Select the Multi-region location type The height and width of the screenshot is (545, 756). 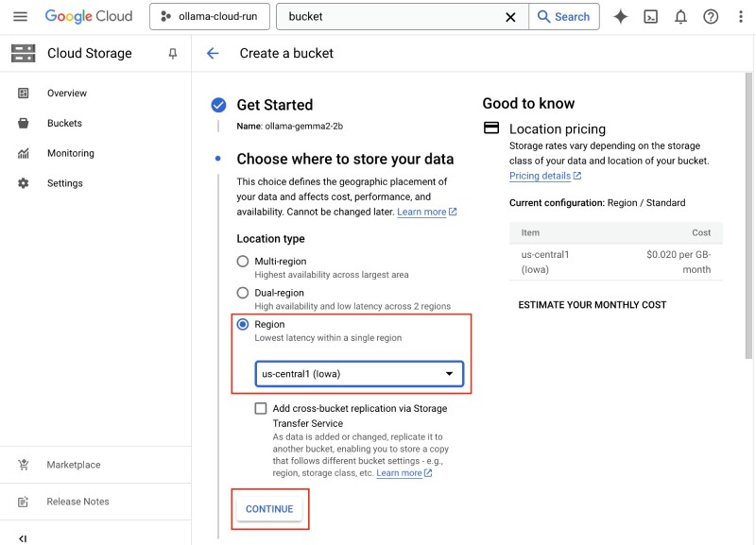click(x=243, y=262)
